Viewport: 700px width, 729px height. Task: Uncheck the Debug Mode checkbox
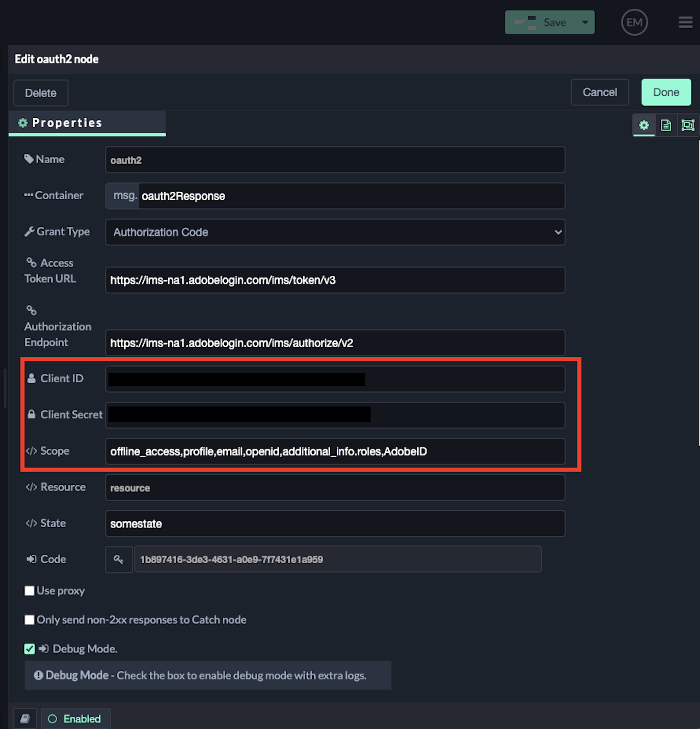[30, 649]
